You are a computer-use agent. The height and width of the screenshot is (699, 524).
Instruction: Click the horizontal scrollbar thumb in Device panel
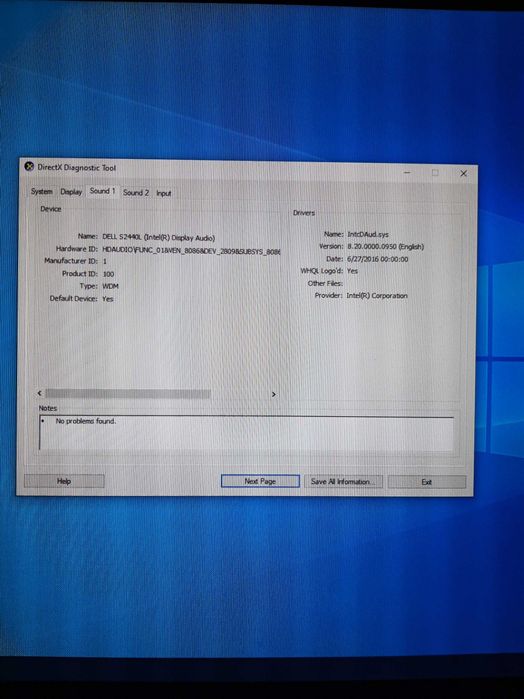tap(128, 393)
